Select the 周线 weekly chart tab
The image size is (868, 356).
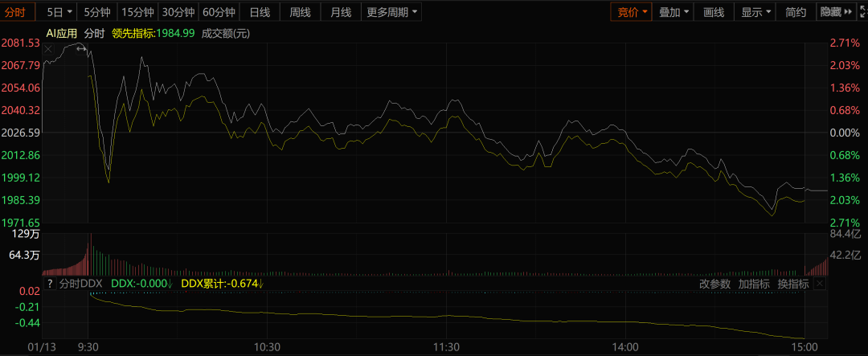click(x=300, y=12)
